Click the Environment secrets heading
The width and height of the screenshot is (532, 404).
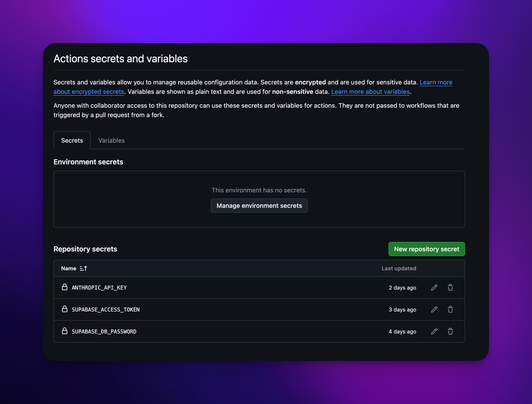[88, 162]
